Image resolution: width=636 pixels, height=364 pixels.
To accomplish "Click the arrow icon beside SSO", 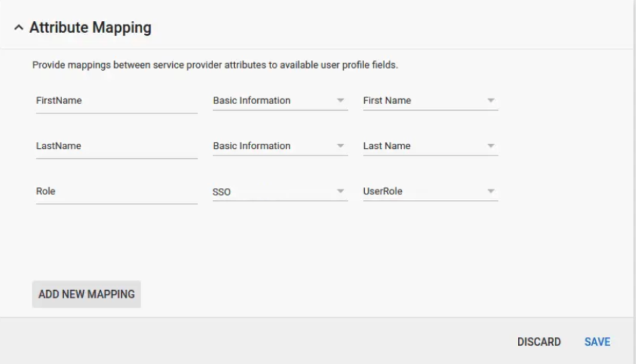I will point(340,192).
